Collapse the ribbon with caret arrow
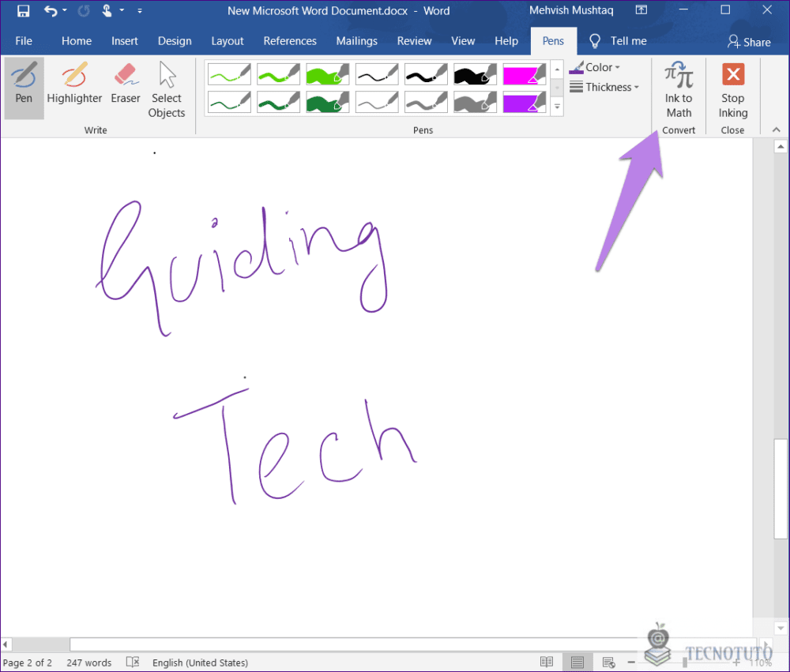 pyautogui.click(x=777, y=130)
